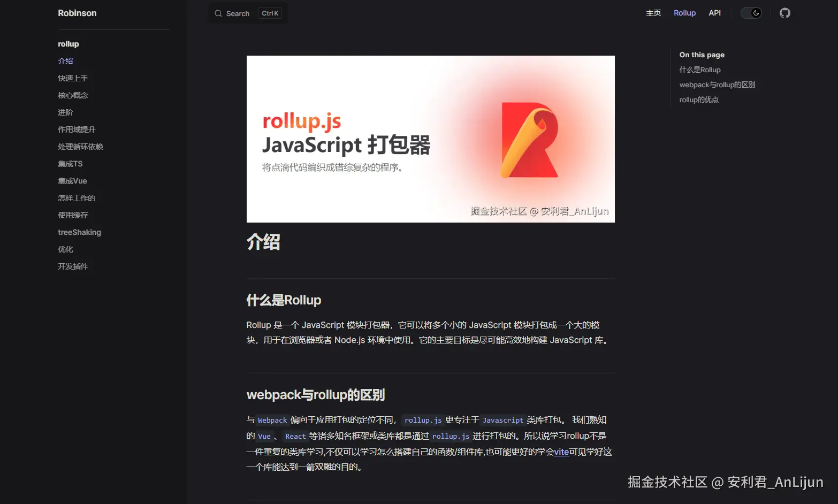This screenshot has width=838, height=504.
Task: Open the GitHub repository icon
Action: [x=784, y=13]
